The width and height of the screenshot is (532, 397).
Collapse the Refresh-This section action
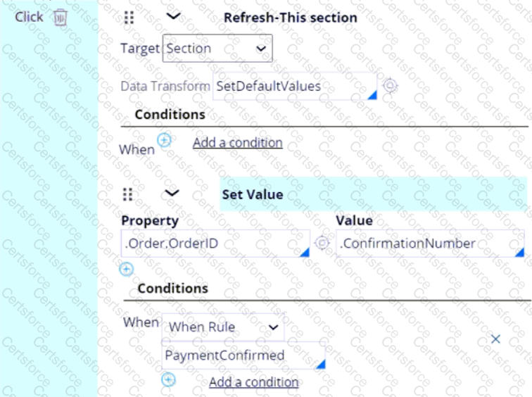(x=173, y=16)
